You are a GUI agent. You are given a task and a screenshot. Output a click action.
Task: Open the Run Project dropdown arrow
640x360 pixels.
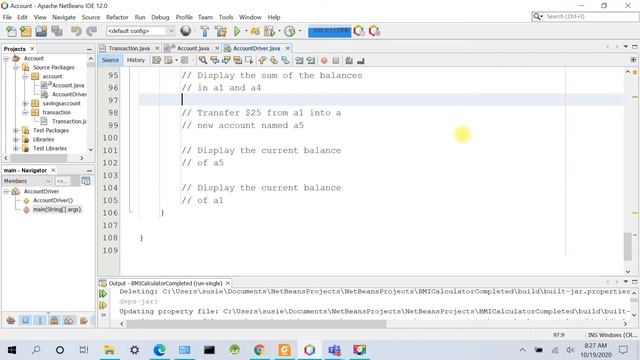click(246, 31)
